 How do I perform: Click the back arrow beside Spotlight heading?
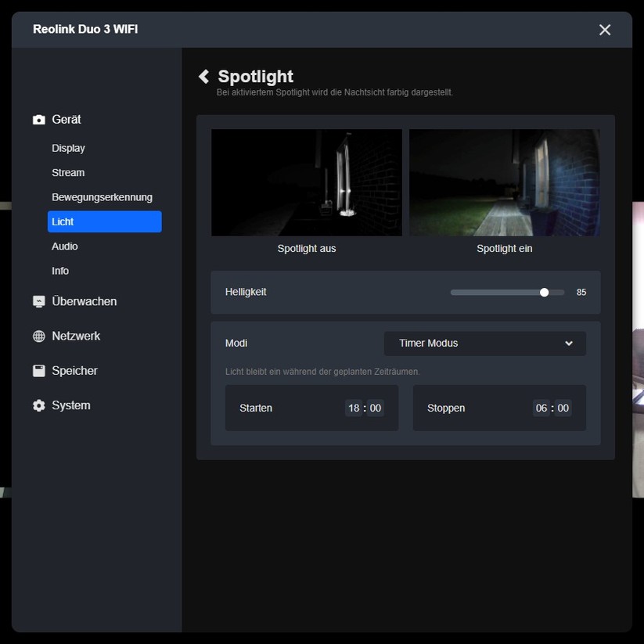pos(203,76)
